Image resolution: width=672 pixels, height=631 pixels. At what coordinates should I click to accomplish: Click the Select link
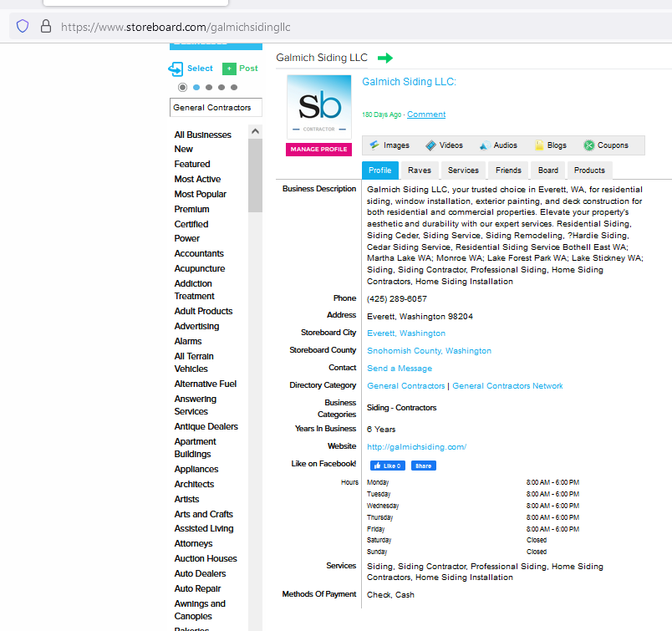click(x=200, y=69)
